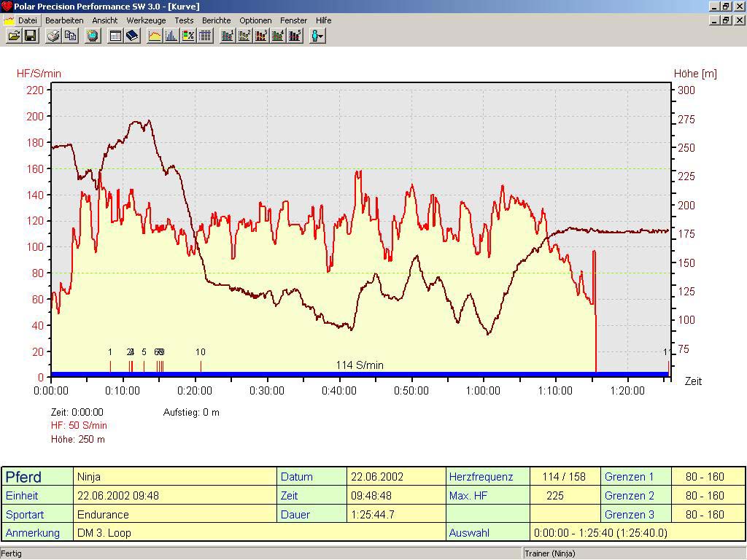The height and width of the screenshot is (560, 747).
Task: Open the Optionen menu
Action: pyautogui.click(x=255, y=20)
